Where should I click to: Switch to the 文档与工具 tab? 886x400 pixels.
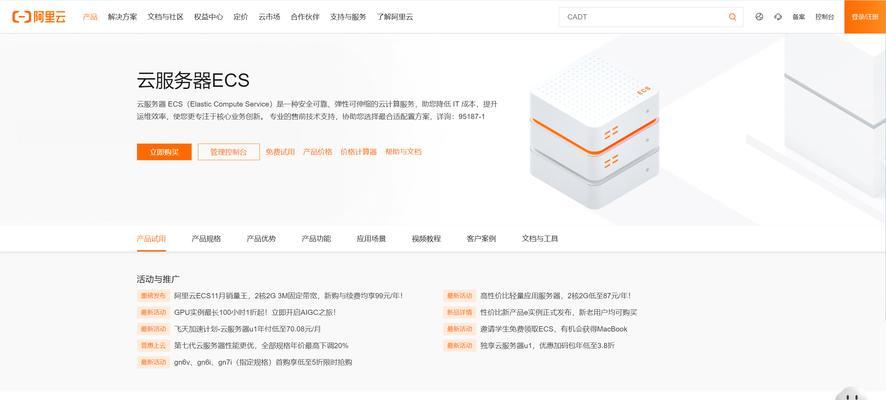point(540,239)
